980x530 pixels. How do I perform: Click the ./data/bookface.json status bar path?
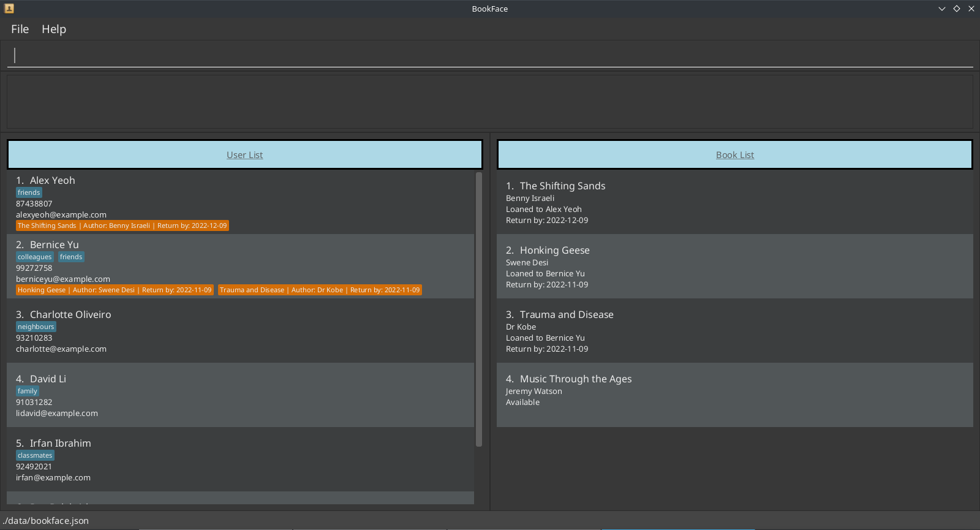[x=46, y=520]
